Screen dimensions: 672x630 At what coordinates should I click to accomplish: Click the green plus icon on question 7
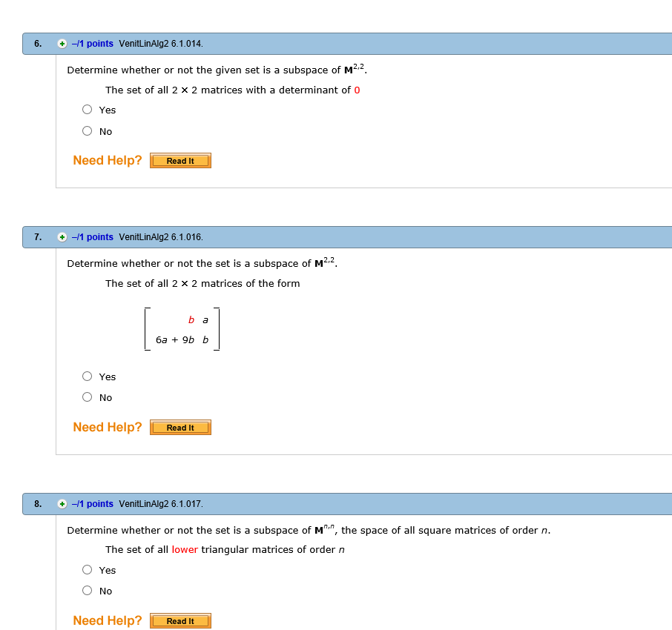pyautogui.click(x=62, y=237)
